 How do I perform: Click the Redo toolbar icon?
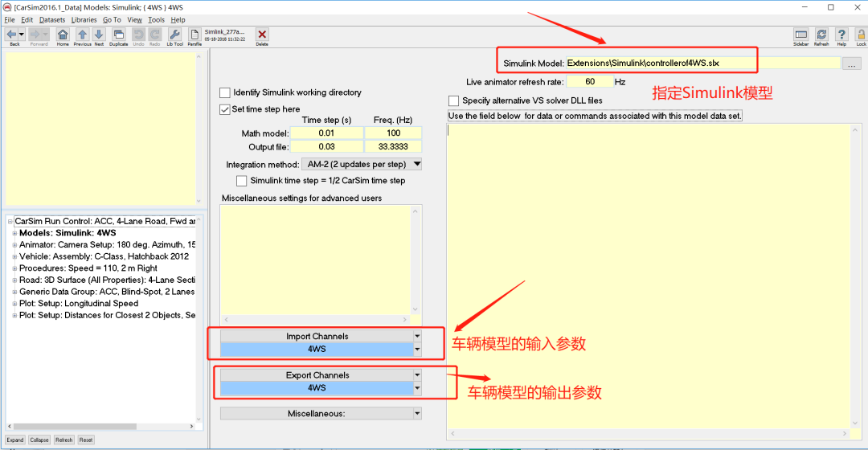pyautogui.click(x=155, y=35)
